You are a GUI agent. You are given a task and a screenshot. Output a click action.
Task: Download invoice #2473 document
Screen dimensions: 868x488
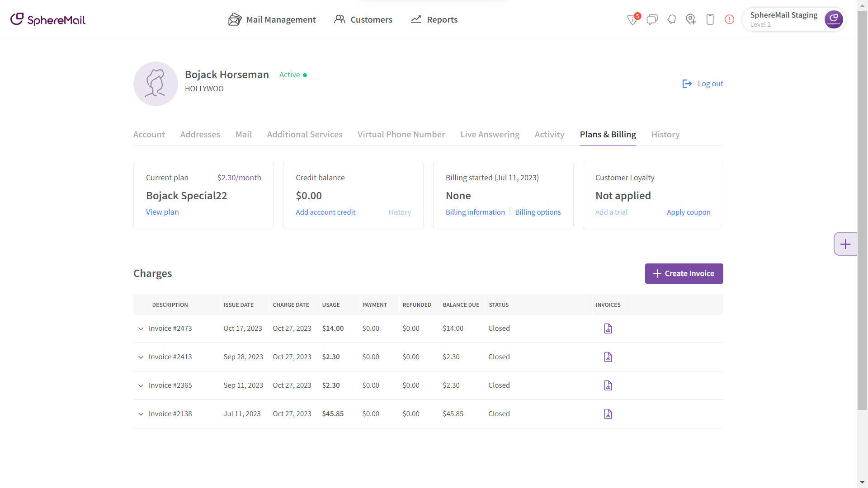608,328
